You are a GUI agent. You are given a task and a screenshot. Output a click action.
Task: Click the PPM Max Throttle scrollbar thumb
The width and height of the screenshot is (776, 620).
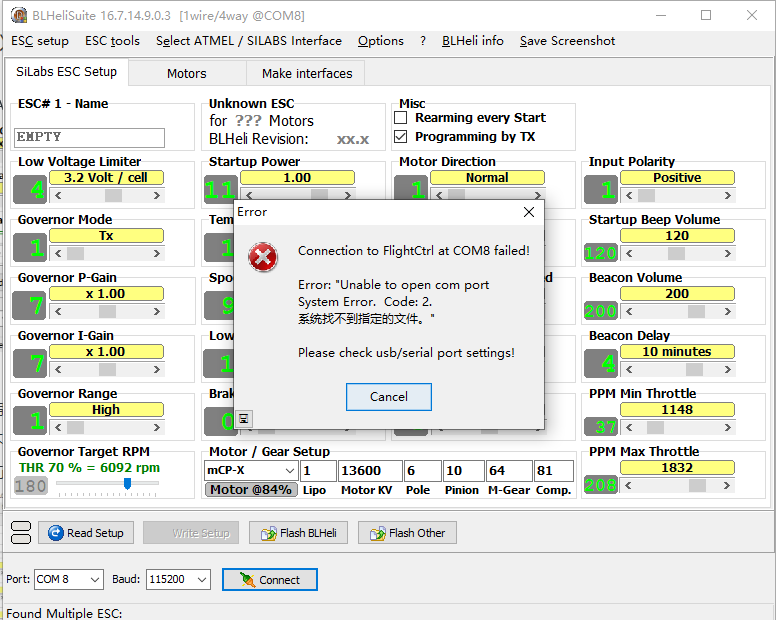697,485
